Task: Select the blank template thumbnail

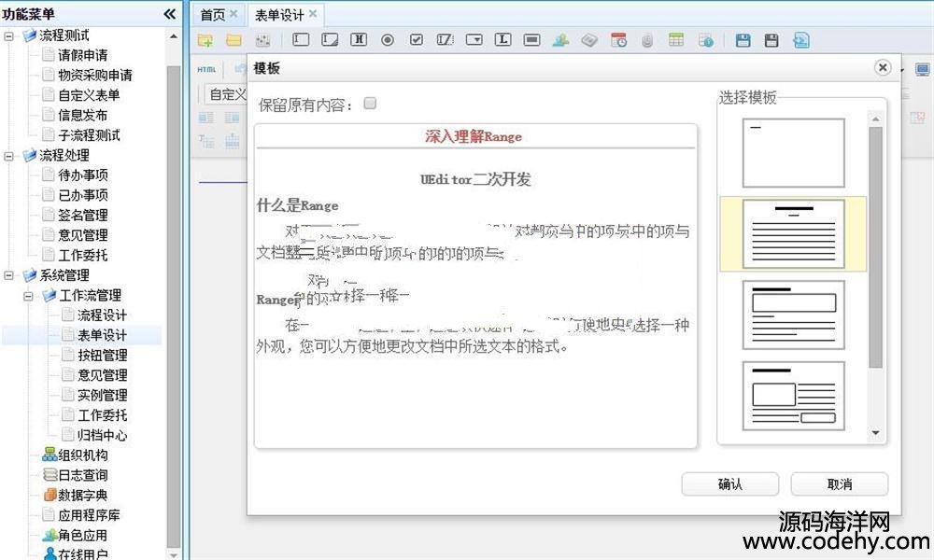Action: [793, 153]
